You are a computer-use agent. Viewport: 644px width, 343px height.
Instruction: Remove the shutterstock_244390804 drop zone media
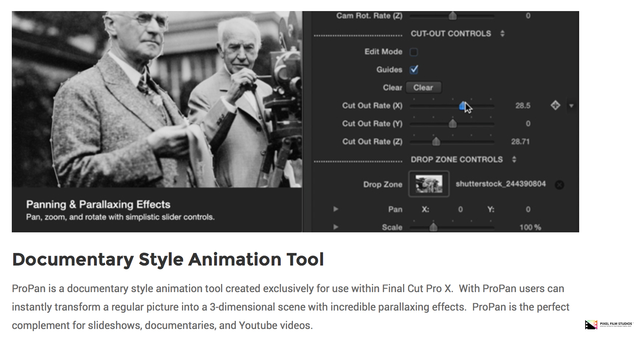(x=559, y=185)
